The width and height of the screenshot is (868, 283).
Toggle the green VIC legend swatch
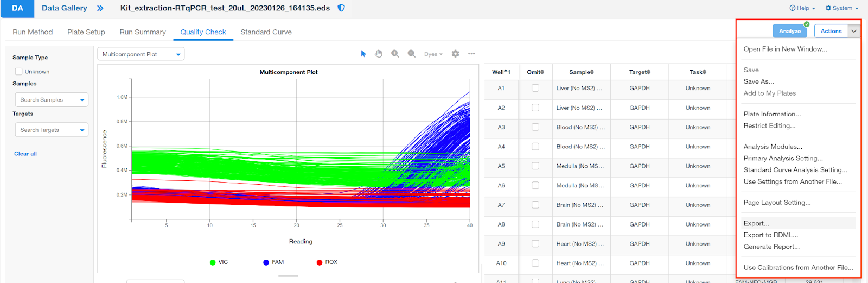click(213, 262)
